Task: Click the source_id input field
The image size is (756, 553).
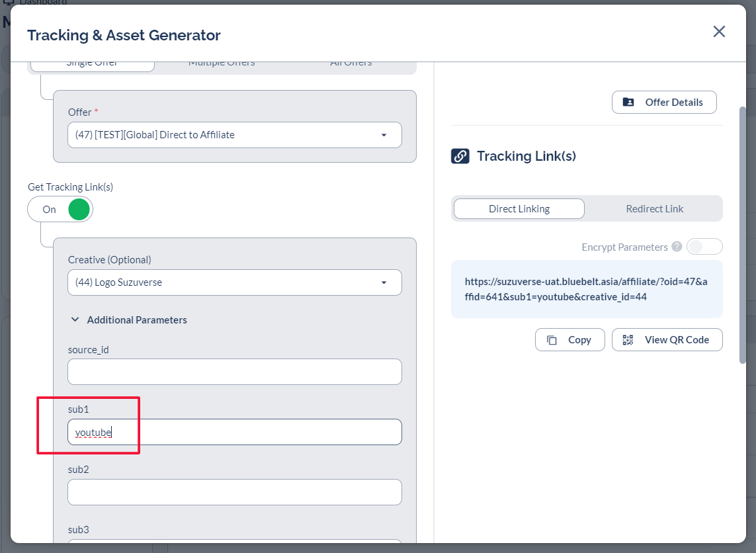Action: [234, 372]
